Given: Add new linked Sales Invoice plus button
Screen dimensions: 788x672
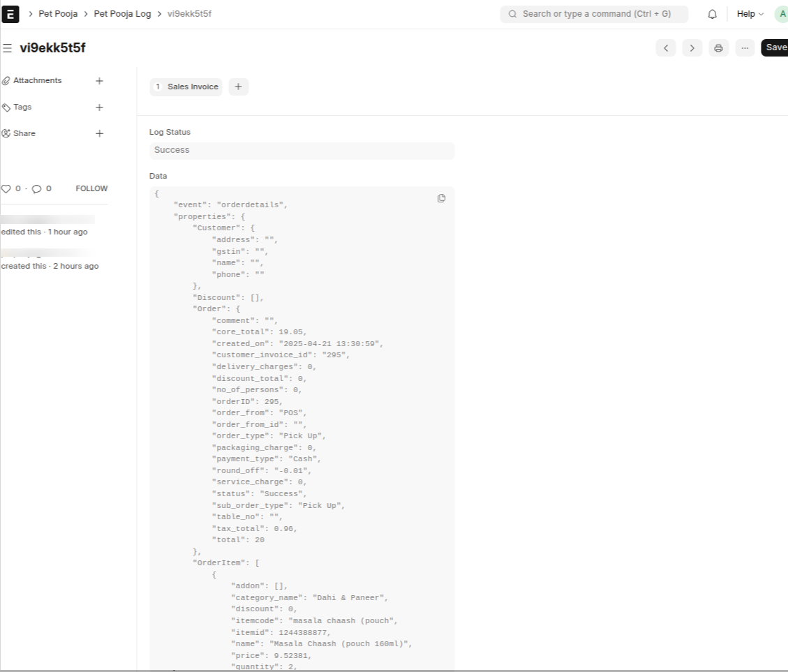Looking at the screenshot, I should pyautogui.click(x=238, y=87).
